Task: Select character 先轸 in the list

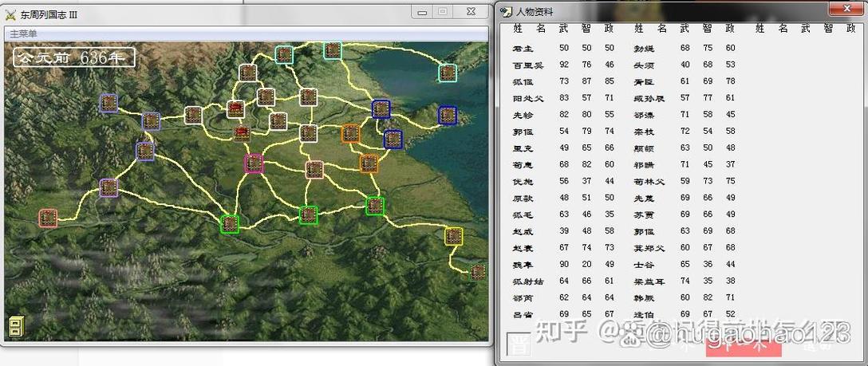Action: pyautogui.click(x=522, y=116)
